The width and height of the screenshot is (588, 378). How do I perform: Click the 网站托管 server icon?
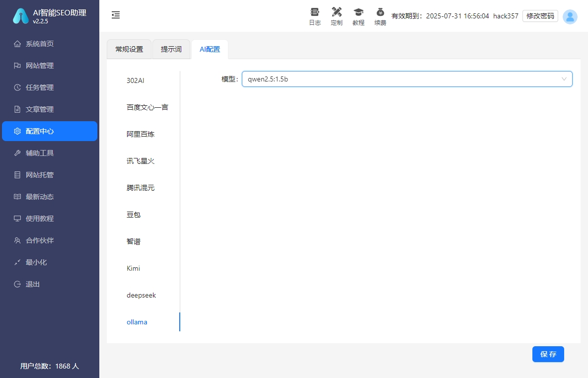click(17, 175)
